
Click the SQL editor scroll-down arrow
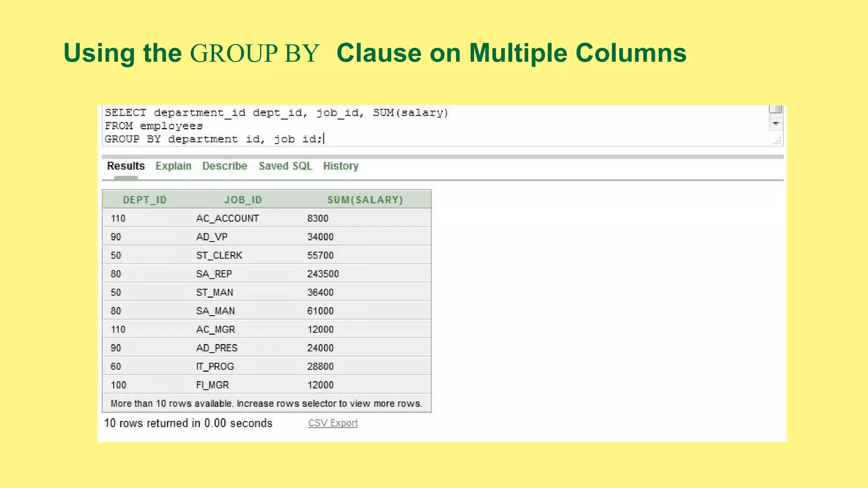776,123
